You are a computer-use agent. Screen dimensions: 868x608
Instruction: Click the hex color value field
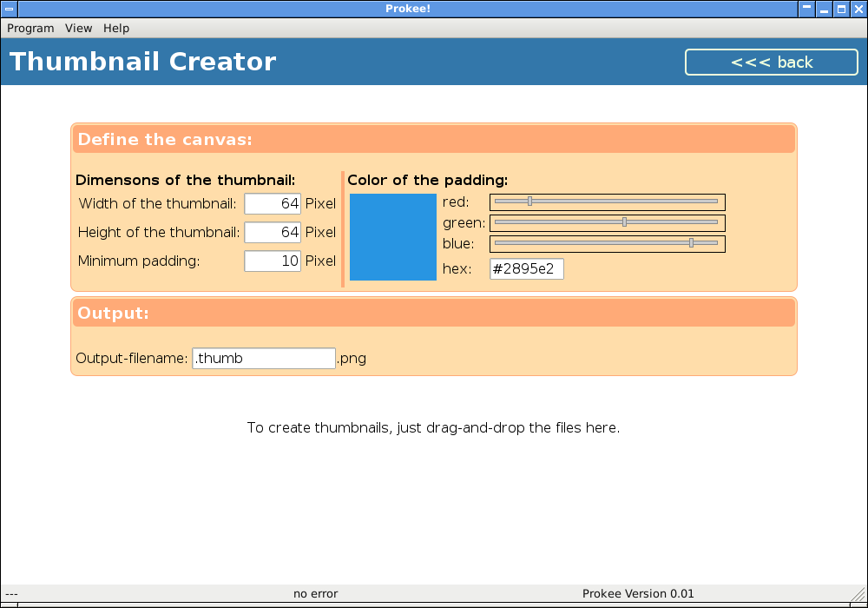coord(527,269)
